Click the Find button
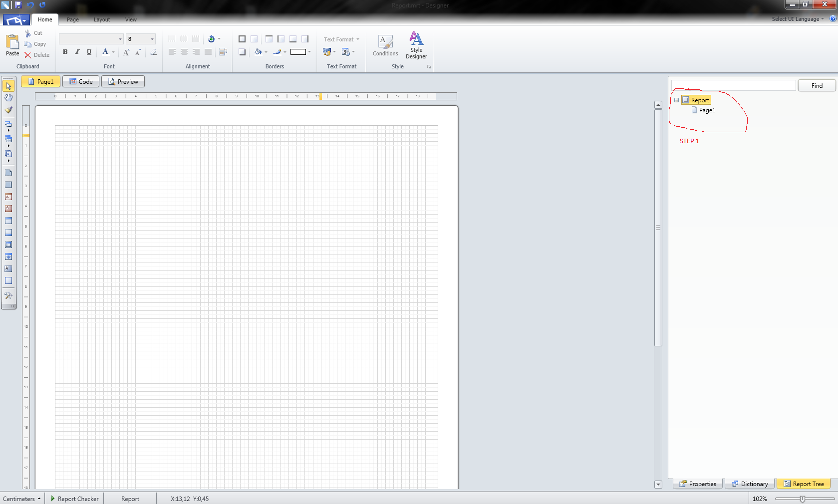 pos(817,86)
